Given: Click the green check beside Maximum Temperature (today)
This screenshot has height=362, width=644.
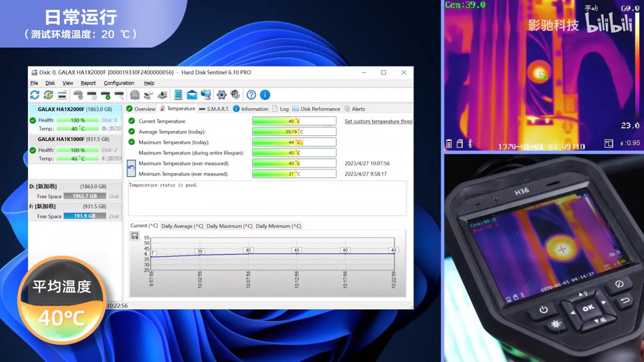Looking at the screenshot, I should click(132, 142).
